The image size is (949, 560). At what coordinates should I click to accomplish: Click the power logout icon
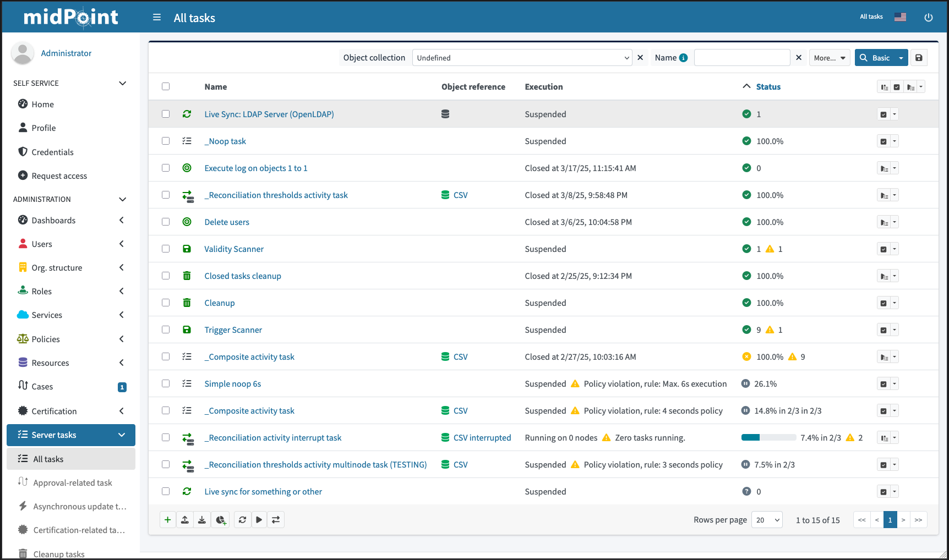928,18
